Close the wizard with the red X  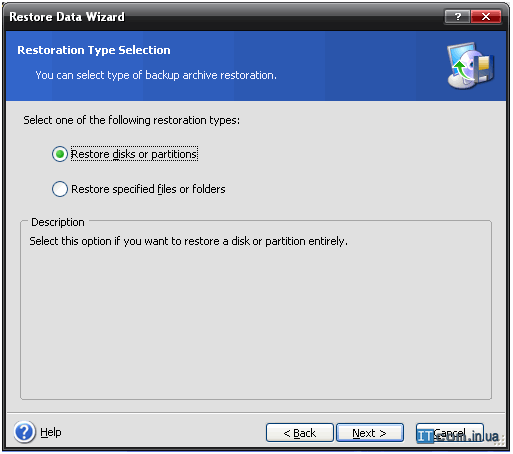point(486,16)
